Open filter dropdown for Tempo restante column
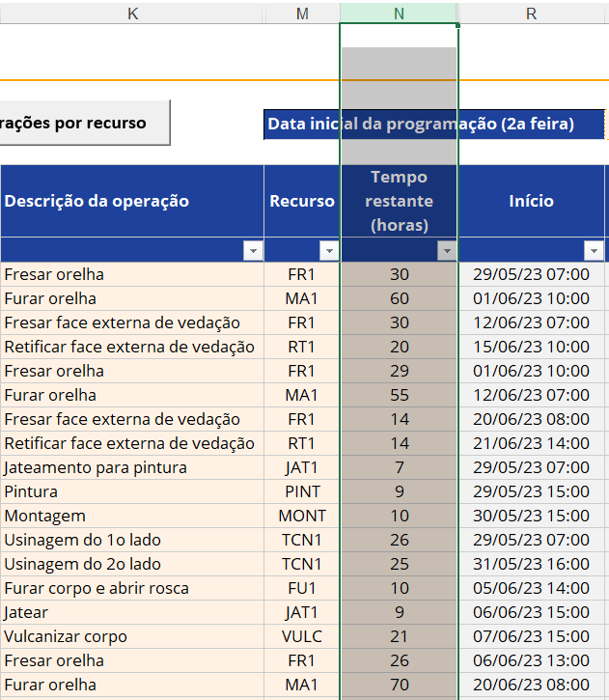This screenshot has width=609, height=700. 447,251
